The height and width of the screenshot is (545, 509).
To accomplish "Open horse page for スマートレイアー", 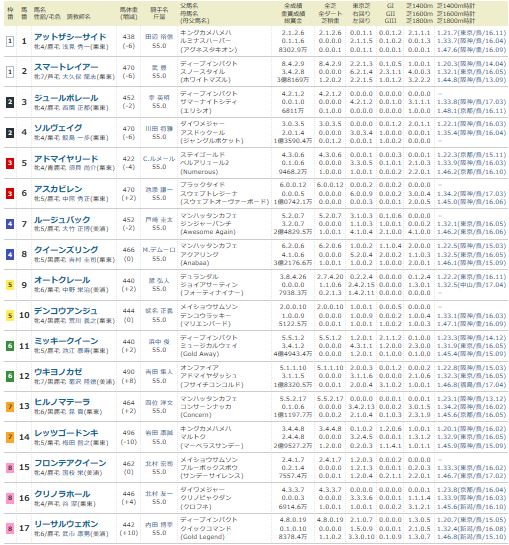I will coord(66,67).
